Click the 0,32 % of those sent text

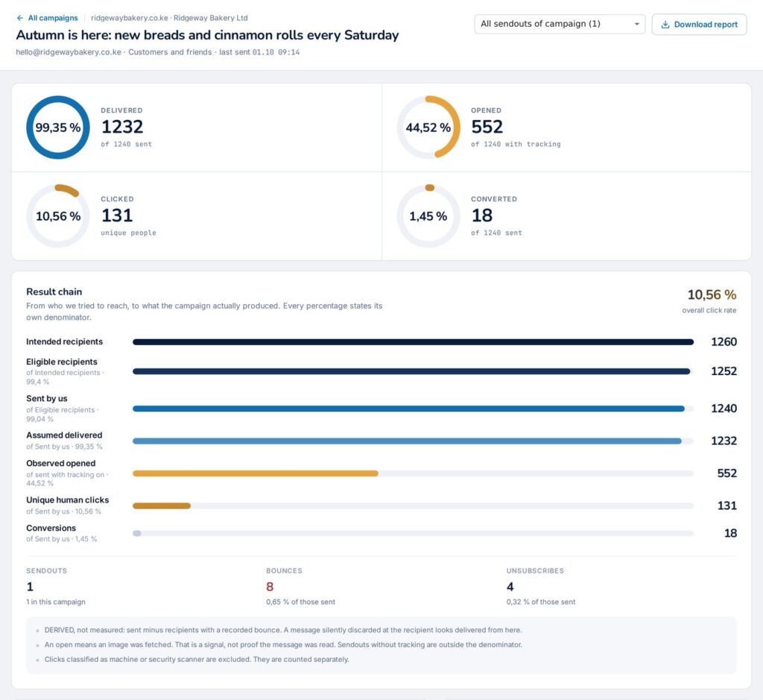541,602
